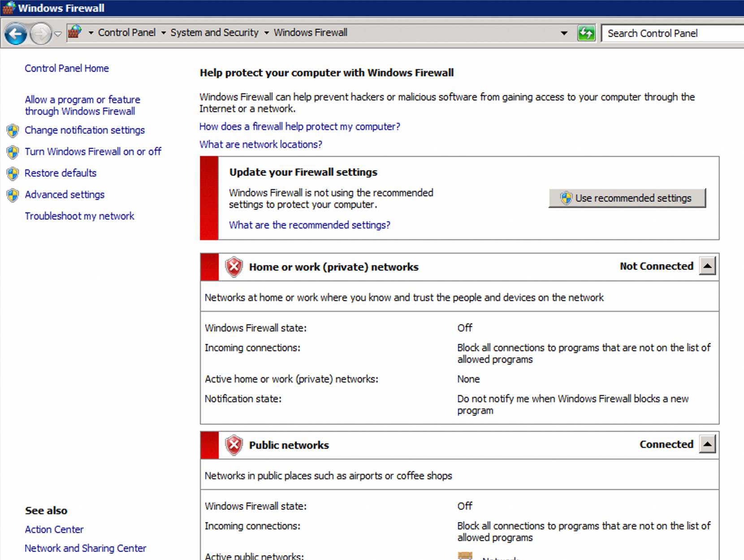
Task: Click the shield icon next to Advanced settings
Action: pyautogui.click(x=13, y=195)
